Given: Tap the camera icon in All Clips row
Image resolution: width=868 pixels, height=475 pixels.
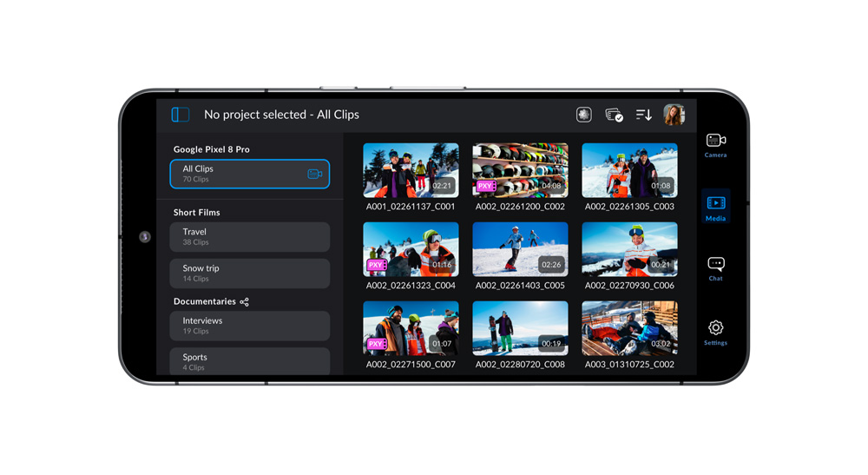Looking at the screenshot, I should click(314, 174).
